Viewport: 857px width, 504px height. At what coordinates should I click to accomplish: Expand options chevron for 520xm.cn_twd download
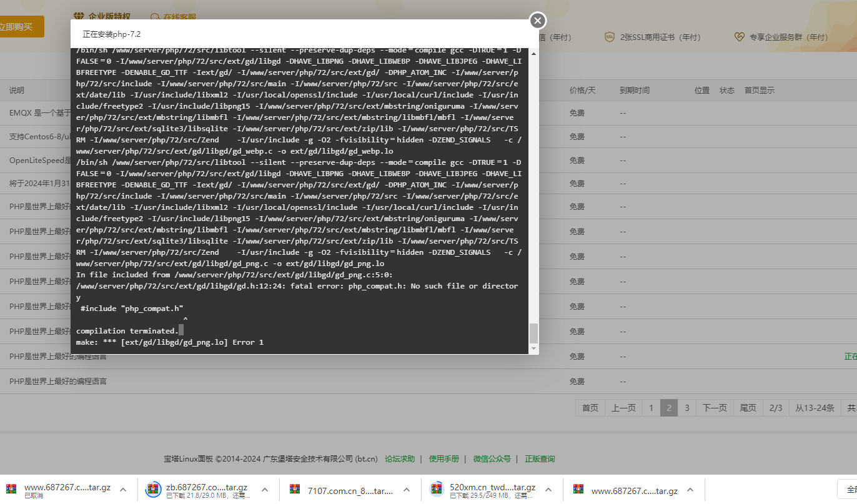click(x=548, y=490)
